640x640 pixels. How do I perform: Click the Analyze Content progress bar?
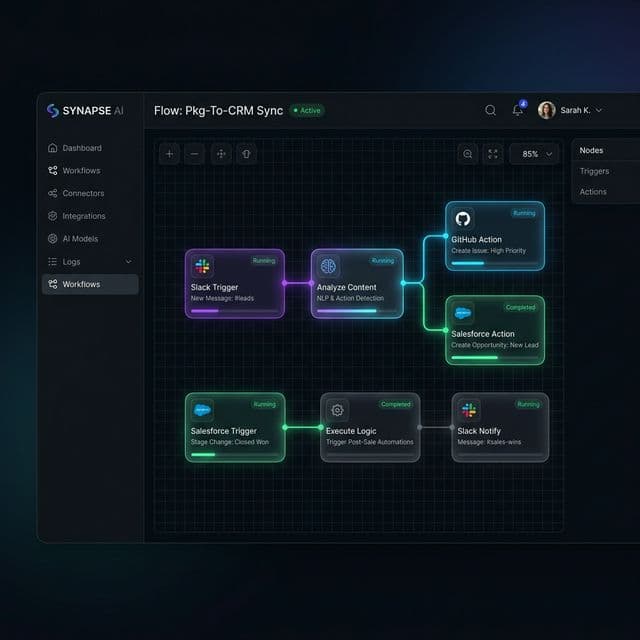point(357,311)
